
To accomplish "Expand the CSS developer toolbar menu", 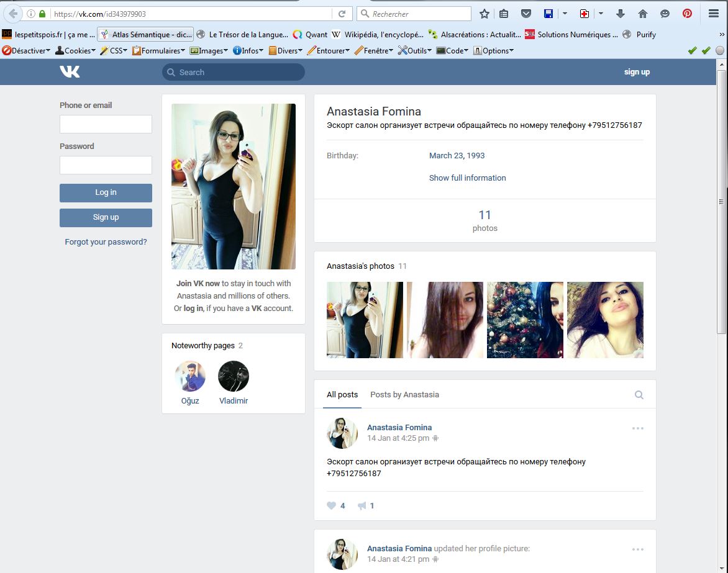I will coord(114,51).
